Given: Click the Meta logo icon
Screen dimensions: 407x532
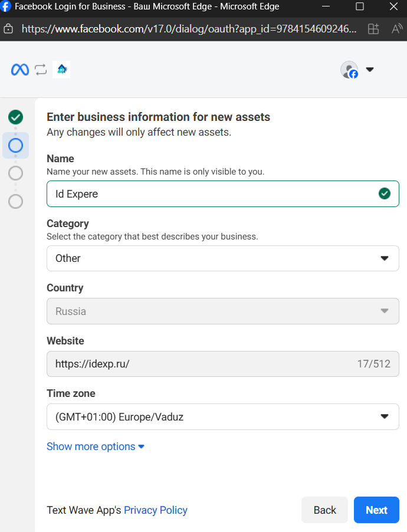Looking at the screenshot, I should pyautogui.click(x=20, y=70).
